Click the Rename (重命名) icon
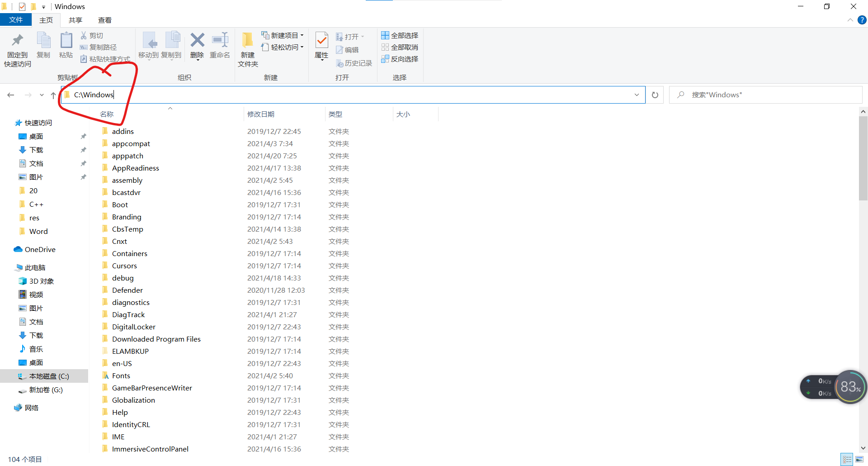 click(220, 40)
